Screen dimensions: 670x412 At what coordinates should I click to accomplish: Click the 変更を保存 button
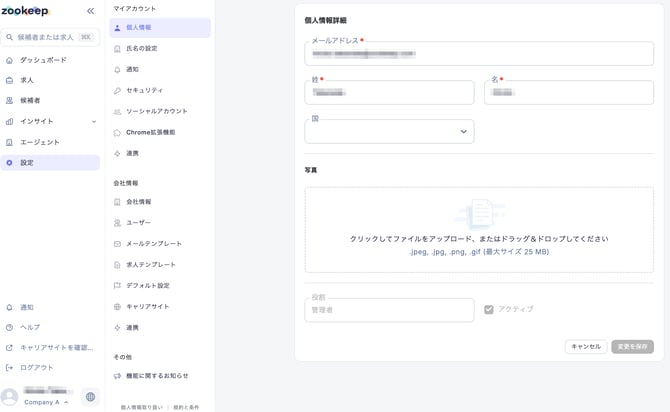632,347
